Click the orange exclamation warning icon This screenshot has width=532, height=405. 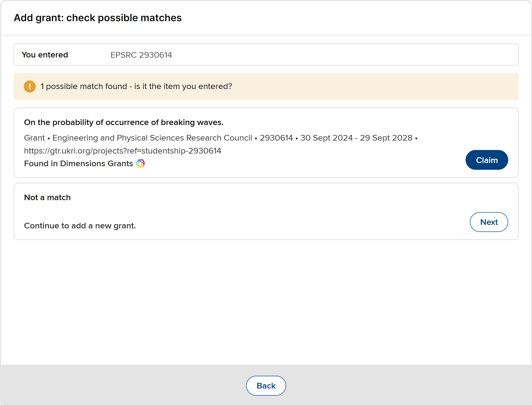click(x=30, y=87)
